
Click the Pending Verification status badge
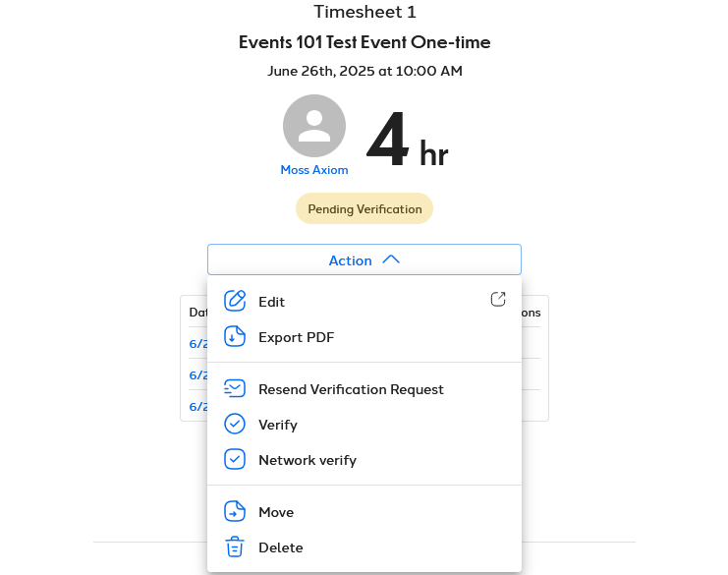364,209
